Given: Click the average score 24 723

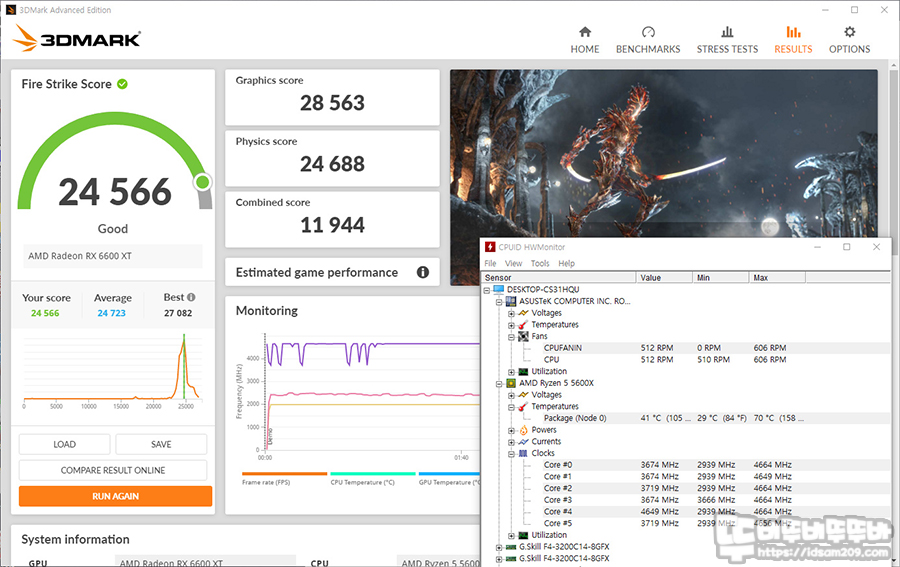Looking at the screenshot, I should (x=111, y=313).
